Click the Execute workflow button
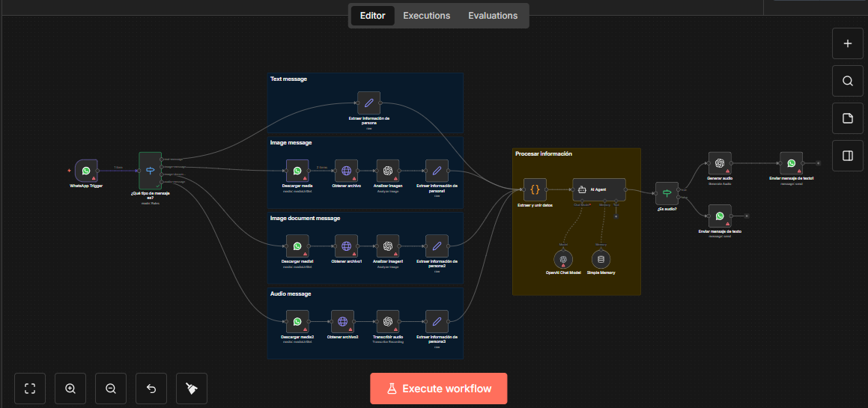The image size is (868, 408). pos(438,389)
